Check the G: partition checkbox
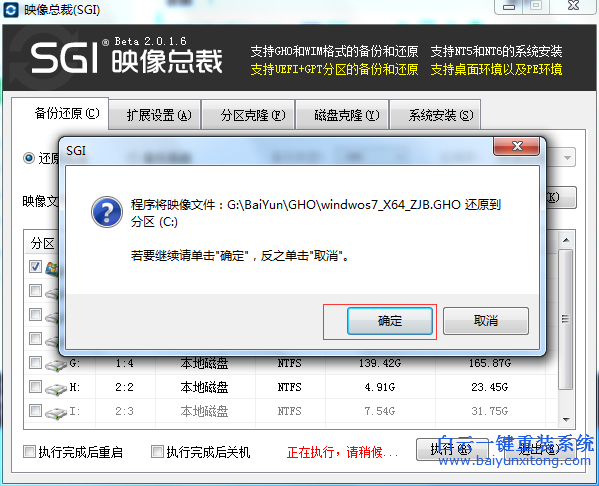Viewport: 599px width, 486px height. pos(35,363)
